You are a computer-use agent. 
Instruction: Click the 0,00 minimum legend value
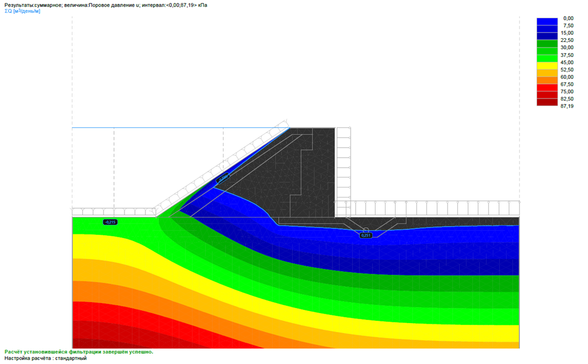pyautogui.click(x=568, y=18)
